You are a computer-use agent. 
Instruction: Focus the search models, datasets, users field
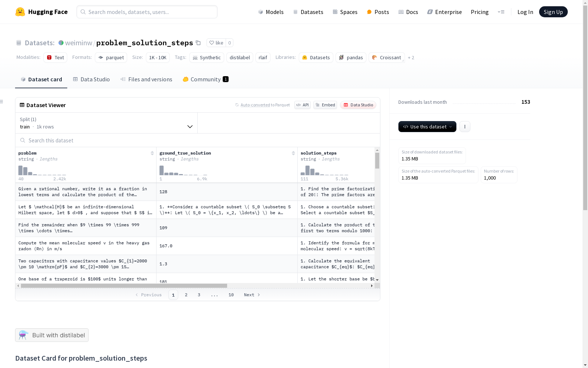[x=147, y=12]
